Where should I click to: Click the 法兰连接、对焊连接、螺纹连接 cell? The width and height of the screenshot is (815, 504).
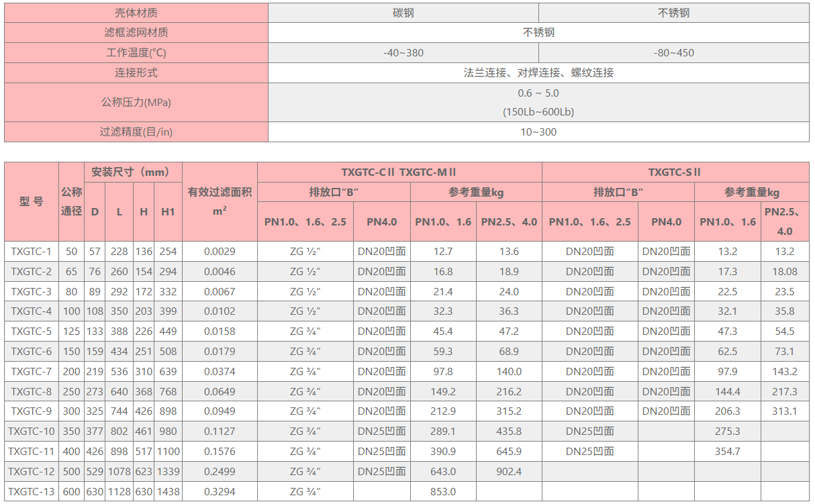538,72
